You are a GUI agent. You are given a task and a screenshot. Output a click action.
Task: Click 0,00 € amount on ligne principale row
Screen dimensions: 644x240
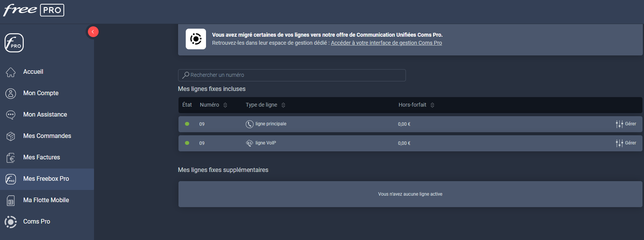(404, 124)
